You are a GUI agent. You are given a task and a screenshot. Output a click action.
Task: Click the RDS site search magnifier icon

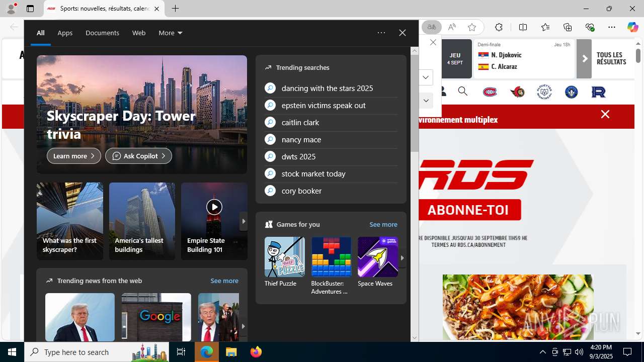point(463,92)
